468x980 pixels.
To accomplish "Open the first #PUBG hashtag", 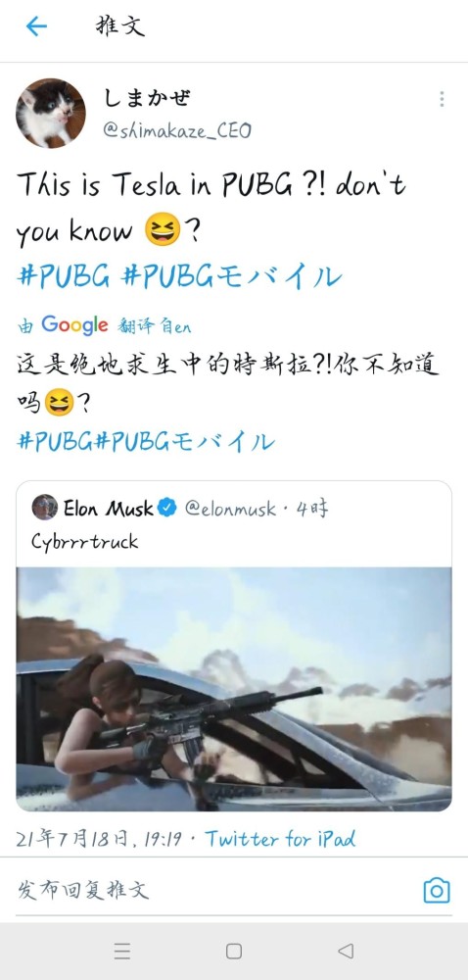I will coord(64,275).
